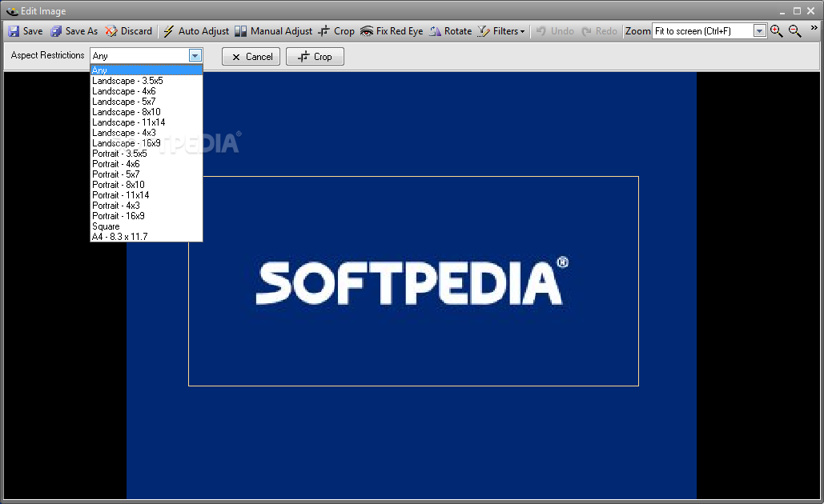This screenshot has width=824, height=504.
Task: Choose Landscape - 11x14 option
Action: pyautogui.click(x=146, y=122)
